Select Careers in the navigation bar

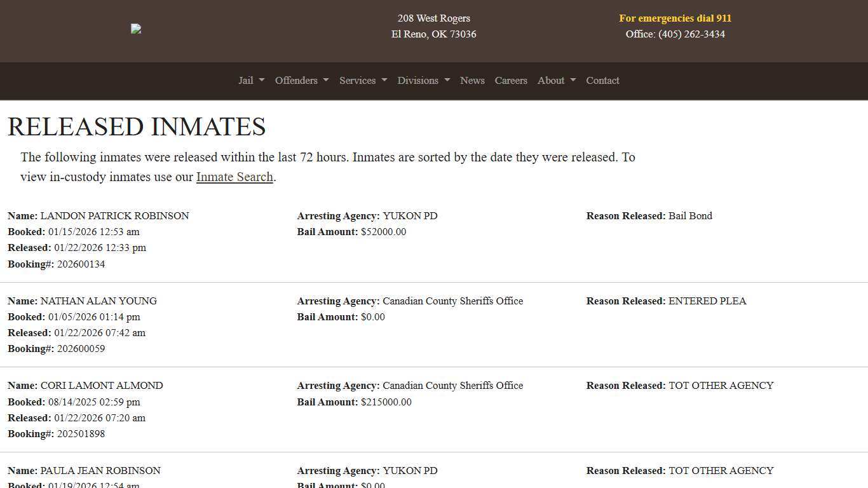point(511,81)
